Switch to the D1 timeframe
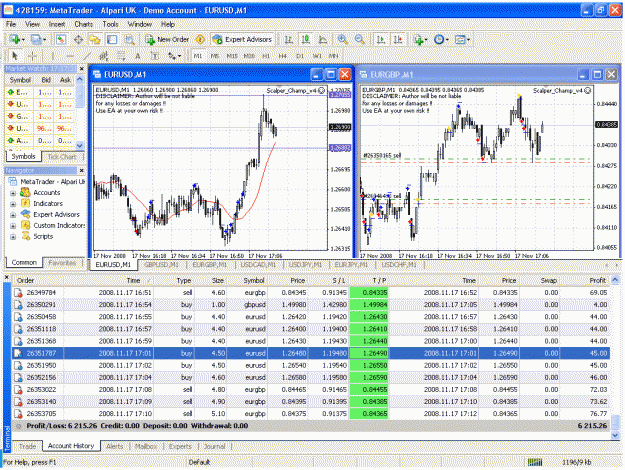The image size is (625, 470). tap(300, 56)
